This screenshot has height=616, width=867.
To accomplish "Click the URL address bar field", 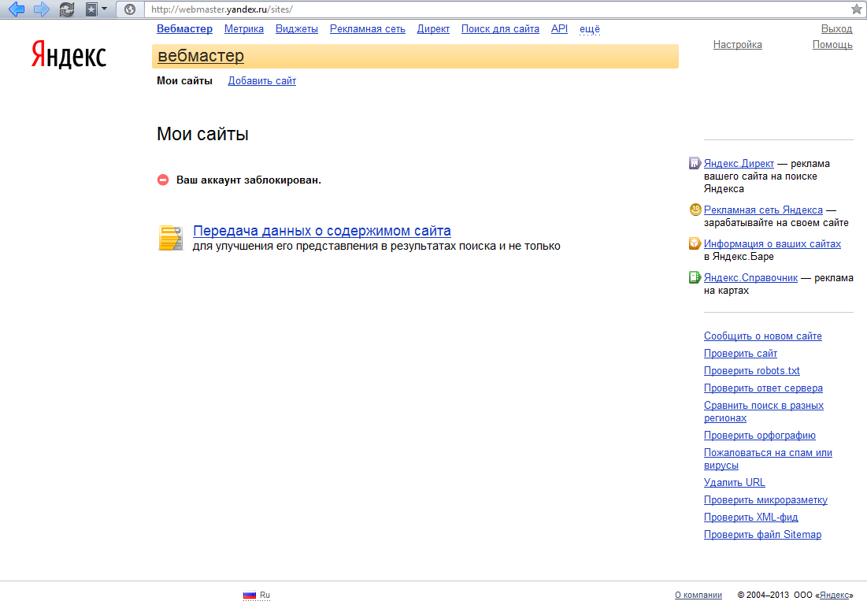I will click(x=488, y=9).
